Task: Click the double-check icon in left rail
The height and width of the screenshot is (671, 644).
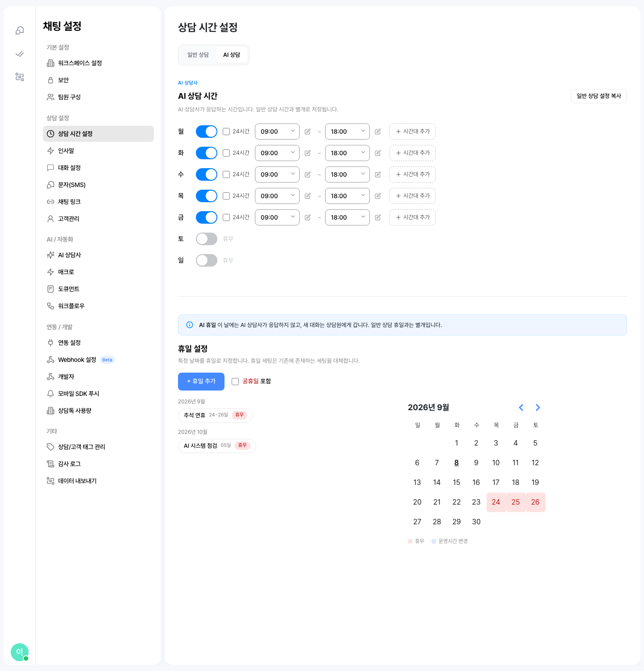Action: [x=20, y=54]
